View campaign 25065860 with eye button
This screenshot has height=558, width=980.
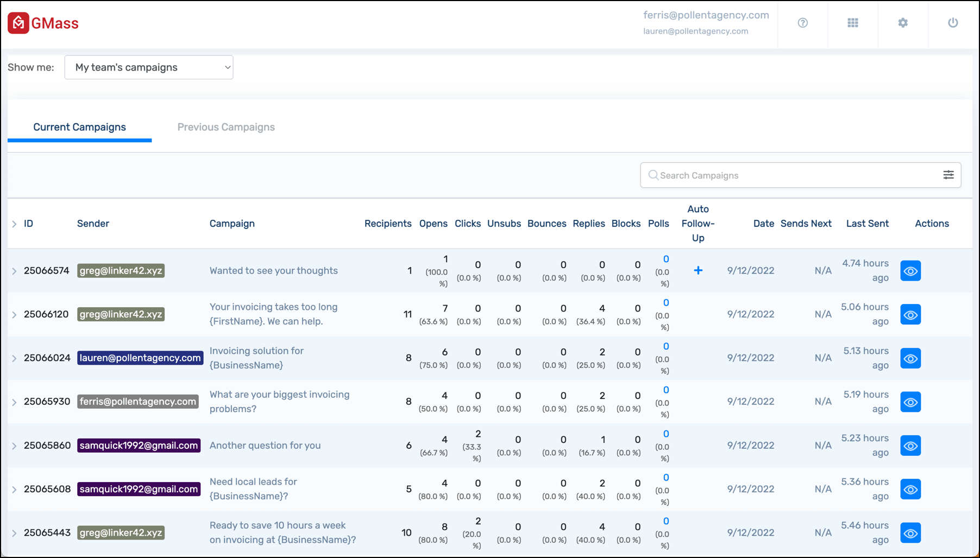coord(910,446)
